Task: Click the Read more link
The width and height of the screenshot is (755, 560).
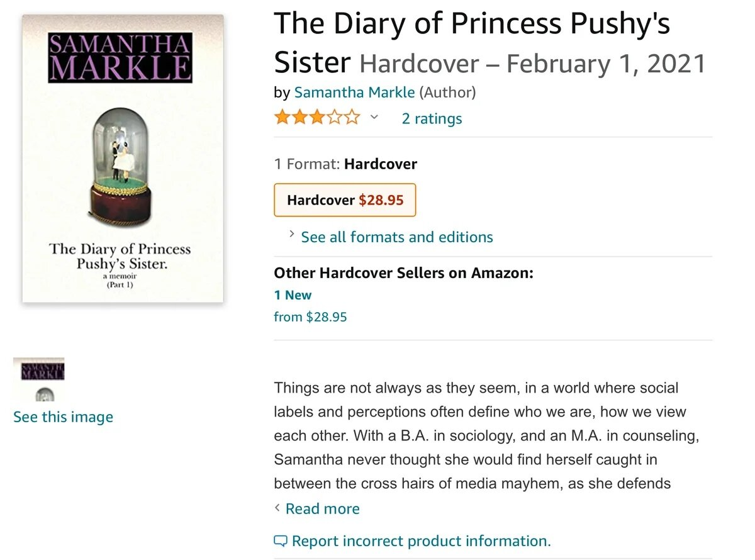Action: (x=323, y=508)
